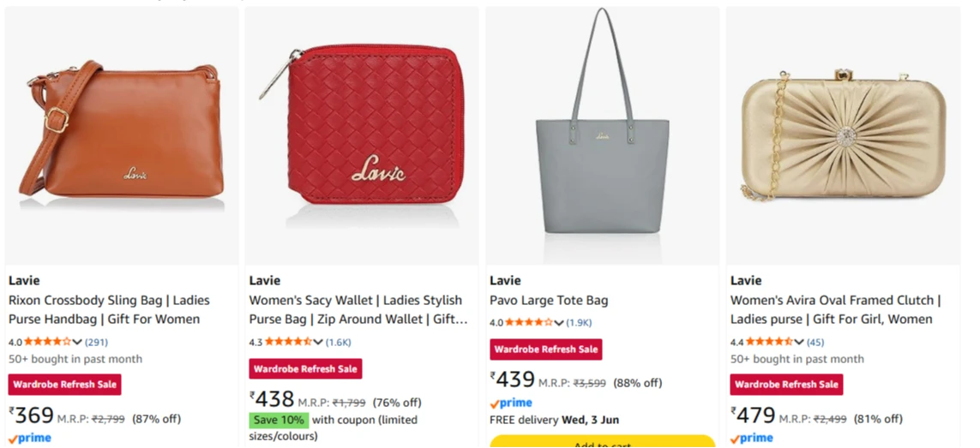Click the Women's Sacy Wallet title
The height and width of the screenshot is (448, 980).
tap(358, 309)
